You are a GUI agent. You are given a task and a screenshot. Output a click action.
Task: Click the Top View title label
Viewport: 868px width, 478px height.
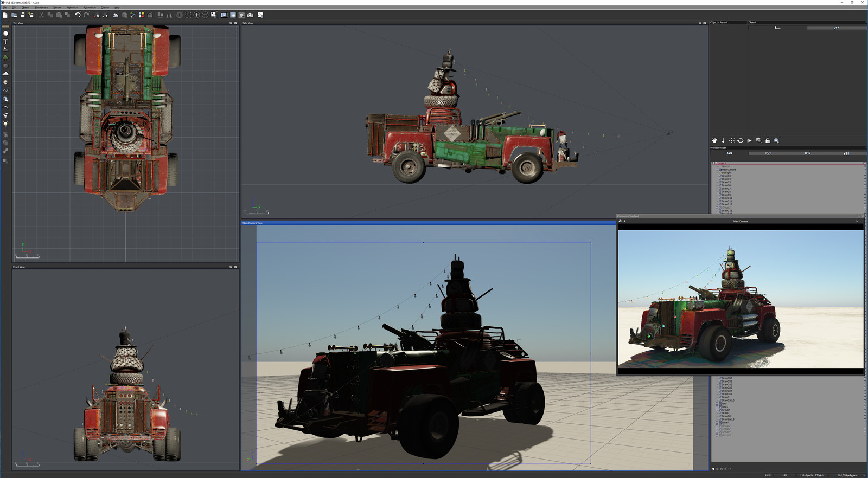click(18, 23)
